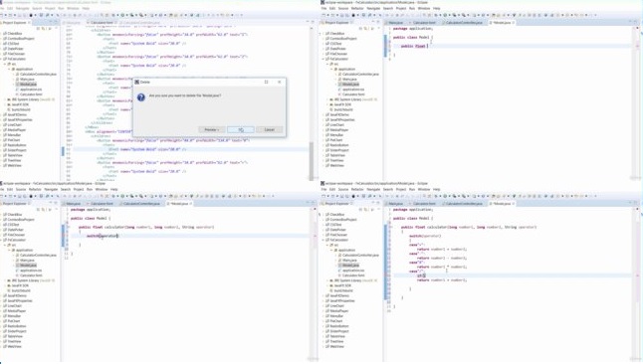
Task: Select Calculator.fxml in tree, switch(operator) window
Action: point(29,275)
